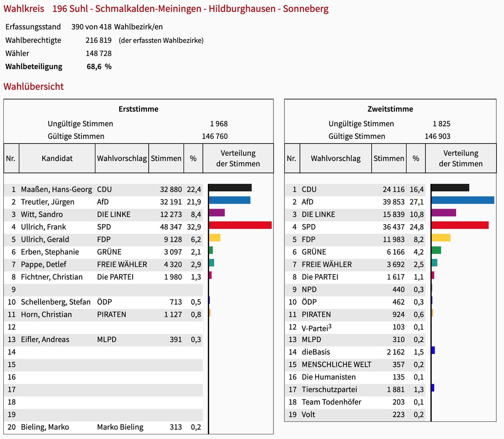Click the blue AfD bar in Zweitstimme
The image size is (504, 439).
pos(463,200)
